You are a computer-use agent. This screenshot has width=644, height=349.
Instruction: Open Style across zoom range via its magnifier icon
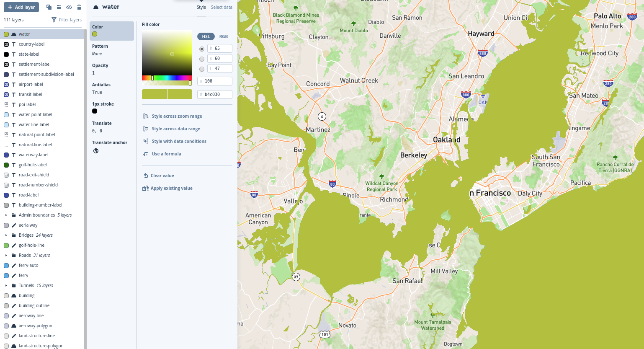pos(146,116)
